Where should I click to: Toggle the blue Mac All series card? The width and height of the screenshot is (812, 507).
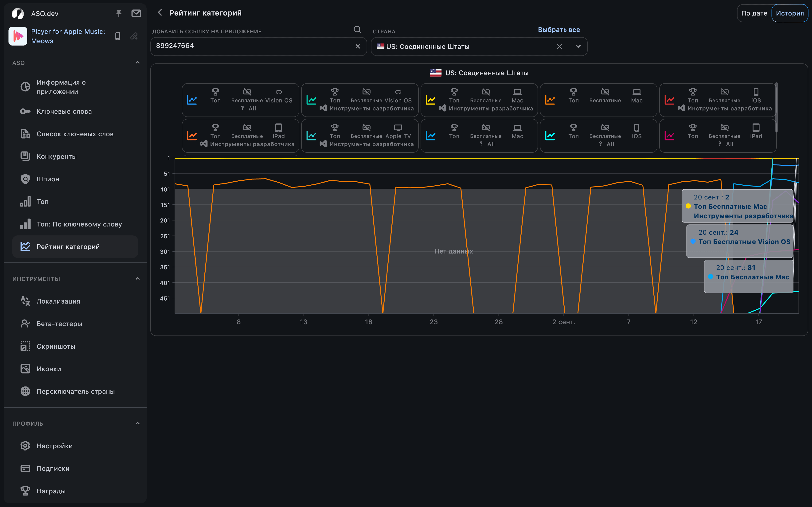click(479, 136)
